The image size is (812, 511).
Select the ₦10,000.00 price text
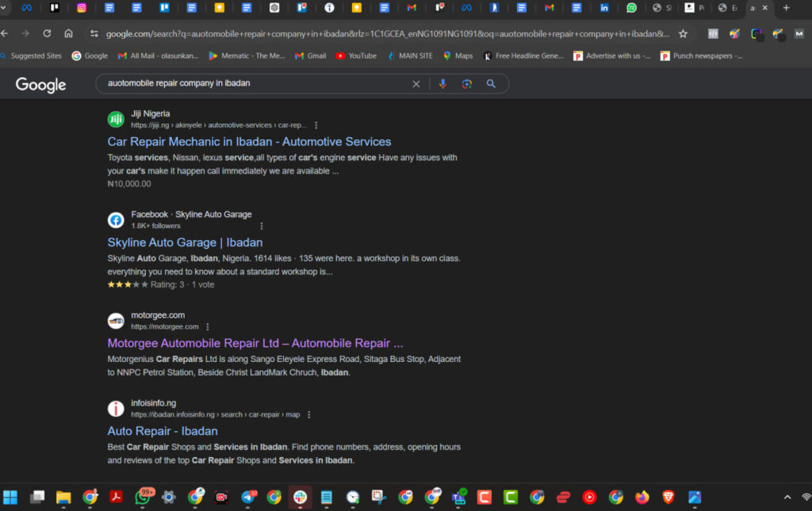(129, 184)
